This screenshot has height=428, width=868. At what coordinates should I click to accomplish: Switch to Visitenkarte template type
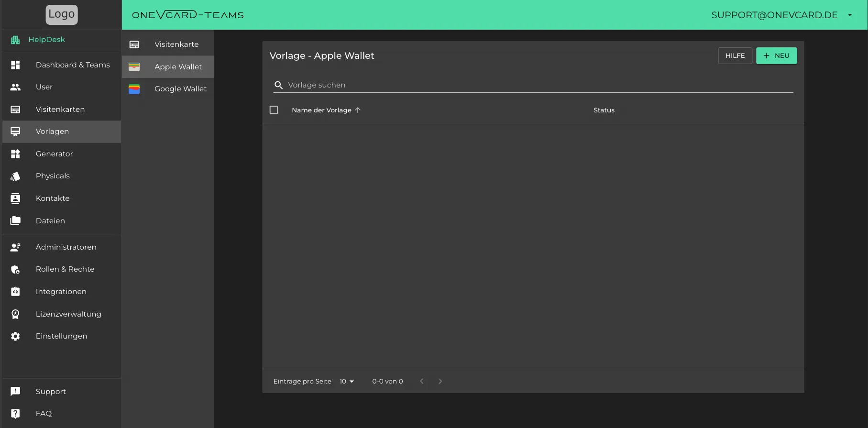coord(168,44)
